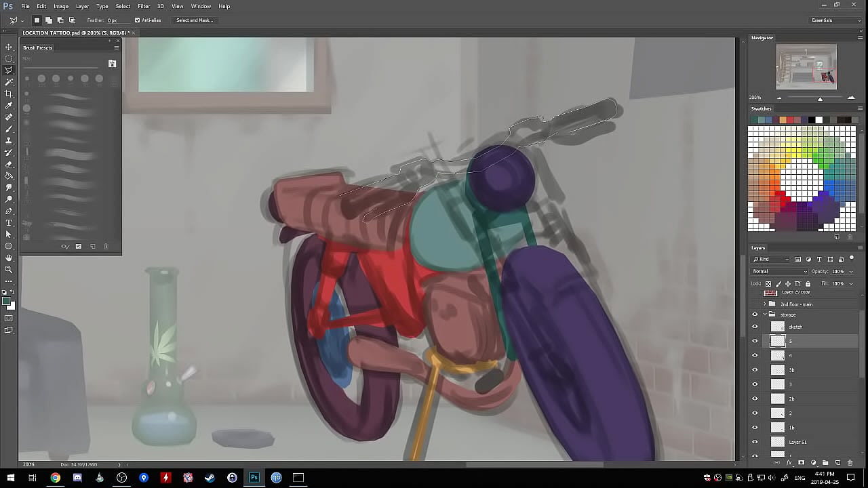The height and width of the screenshot is (488, 868).
Task: Click the foreground color swatch
Action: pos(6,302)
